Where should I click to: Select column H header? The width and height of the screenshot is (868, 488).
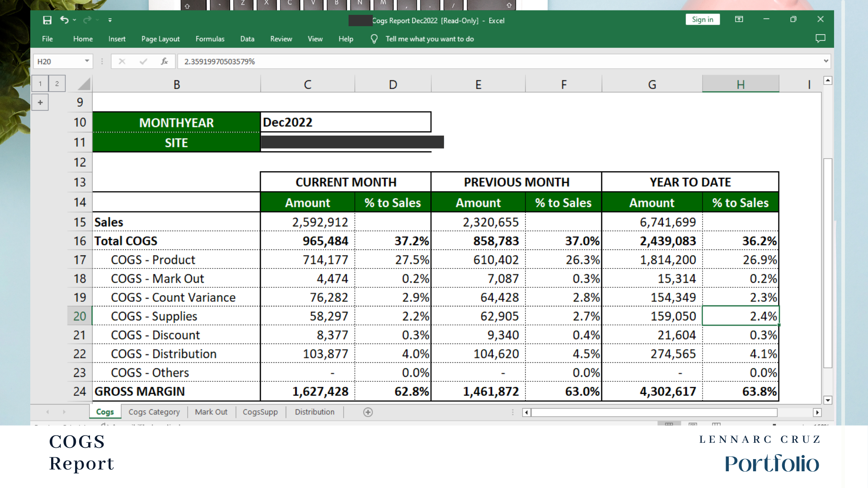pyautogui.click(x=741, y=84)
